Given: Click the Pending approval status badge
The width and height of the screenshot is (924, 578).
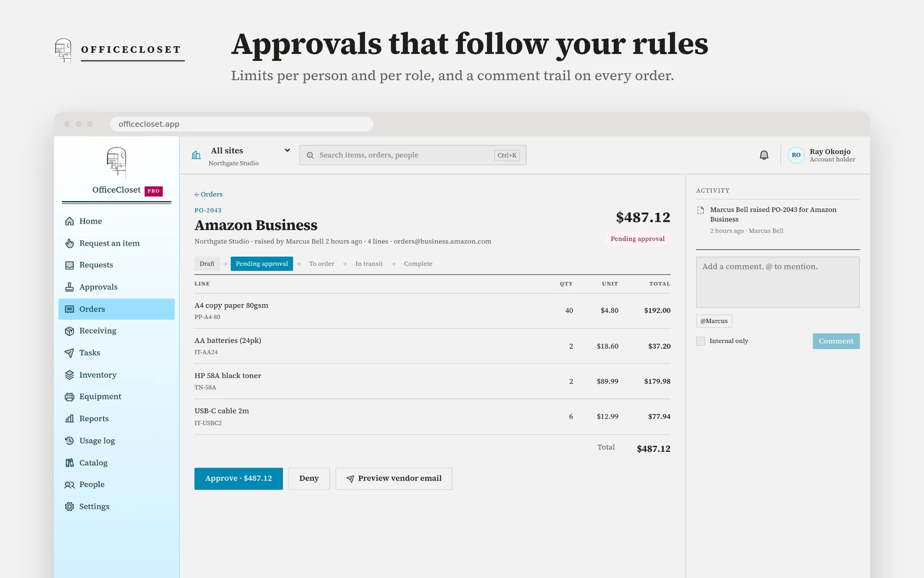Looking at the screenshot, I should click(x=638, y=239).
